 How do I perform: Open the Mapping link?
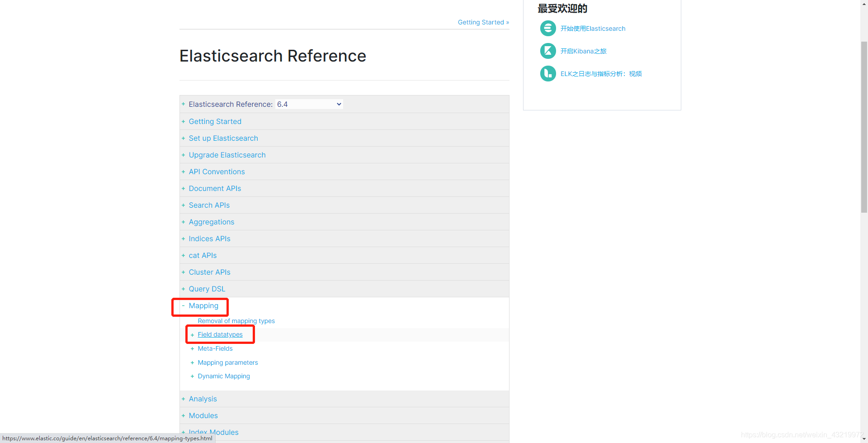[203, 305]
